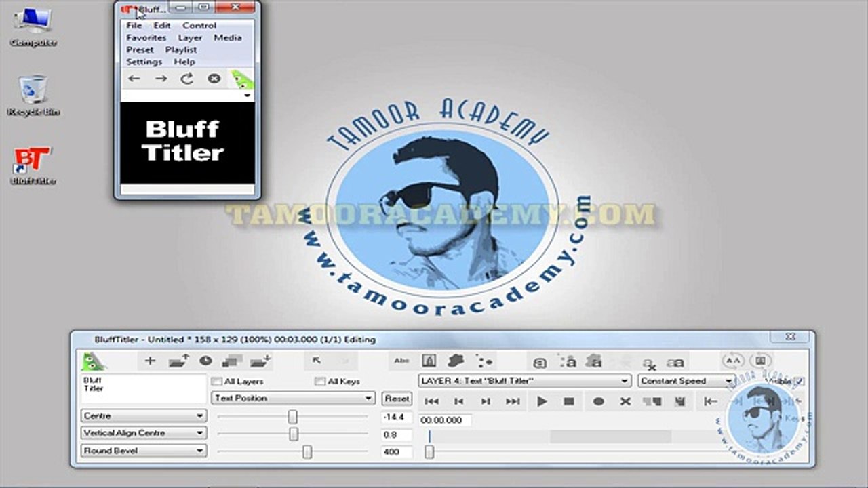Click the dark blob shape icon
This screenshot has height=488, width=868.
(456, 361)
